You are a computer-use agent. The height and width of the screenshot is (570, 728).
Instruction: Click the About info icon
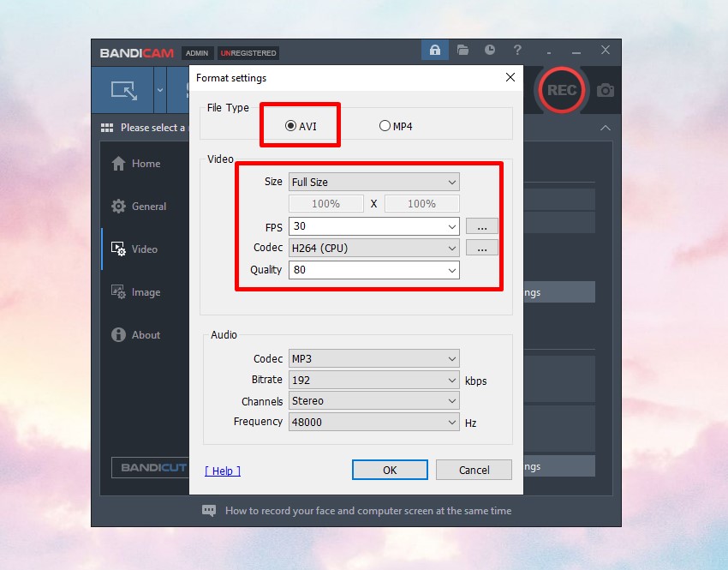point(118,334)
